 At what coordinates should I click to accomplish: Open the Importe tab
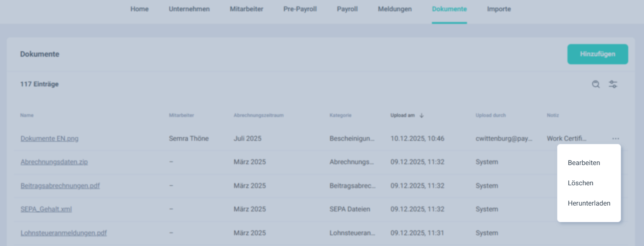pos(499,9)
